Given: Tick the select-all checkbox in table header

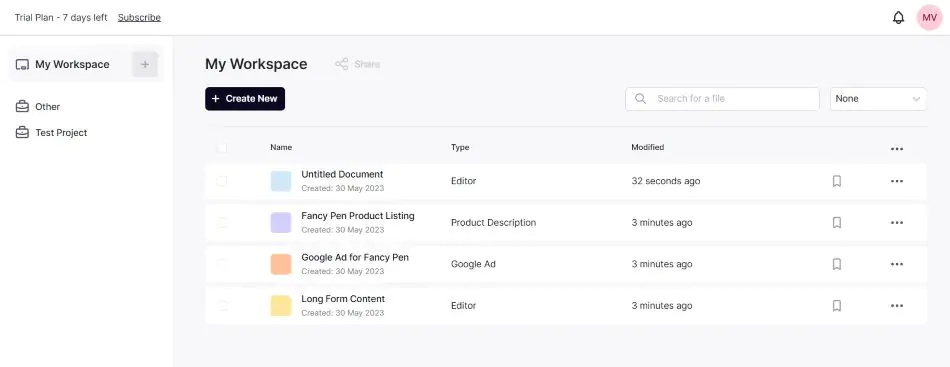Looking at the screenshot, I should pyautogui.click(x=222, y=148).
